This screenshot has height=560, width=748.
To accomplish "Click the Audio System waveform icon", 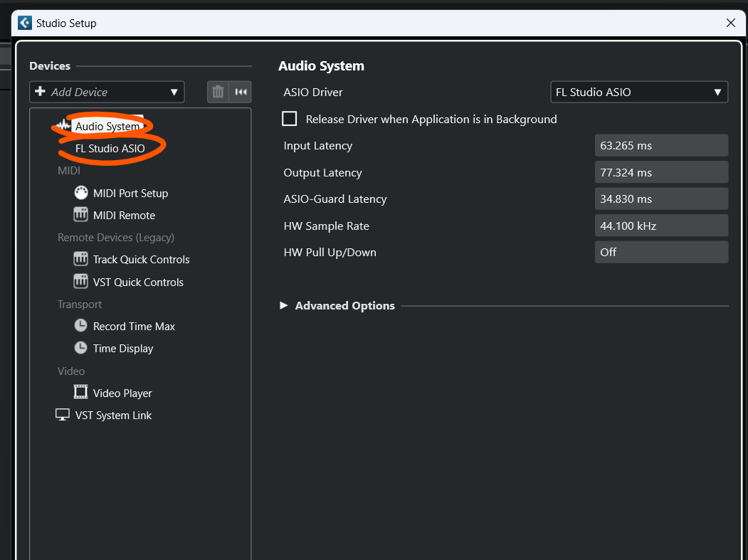I will click(63, 126).
